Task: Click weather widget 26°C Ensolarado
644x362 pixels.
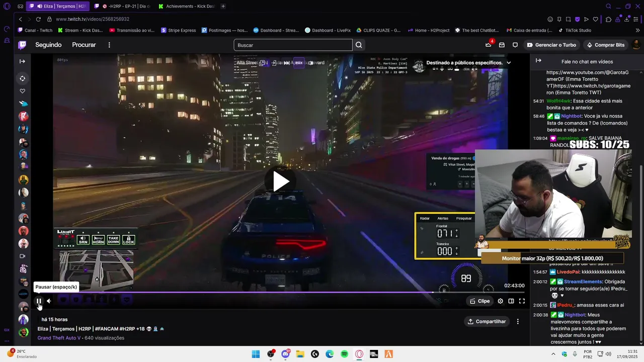Action: (x=22, y=354)
